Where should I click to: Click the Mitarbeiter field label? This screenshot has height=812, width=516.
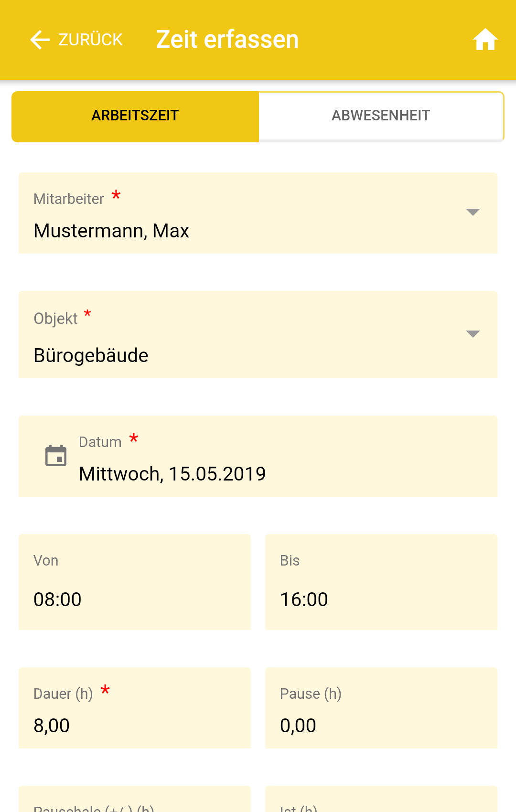[69, 199]
